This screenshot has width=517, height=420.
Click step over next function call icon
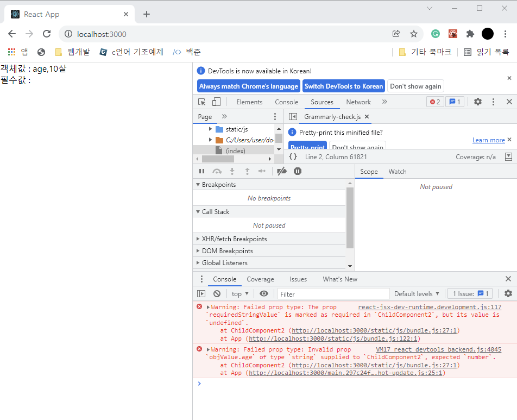tap(217, 171)
